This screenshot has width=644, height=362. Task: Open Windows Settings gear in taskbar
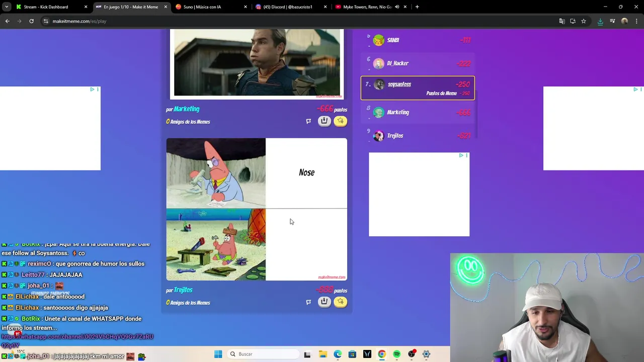tap(426, 354)
